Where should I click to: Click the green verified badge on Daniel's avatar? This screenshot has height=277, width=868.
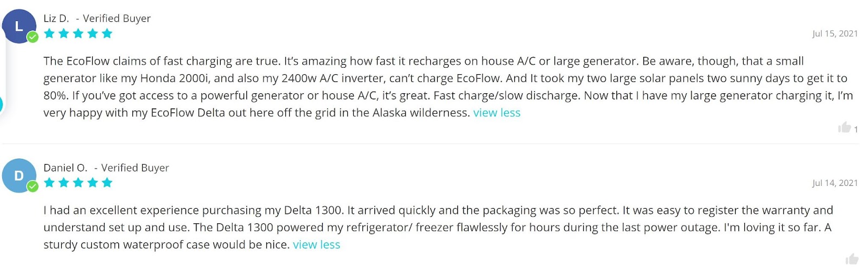(33, 187)
